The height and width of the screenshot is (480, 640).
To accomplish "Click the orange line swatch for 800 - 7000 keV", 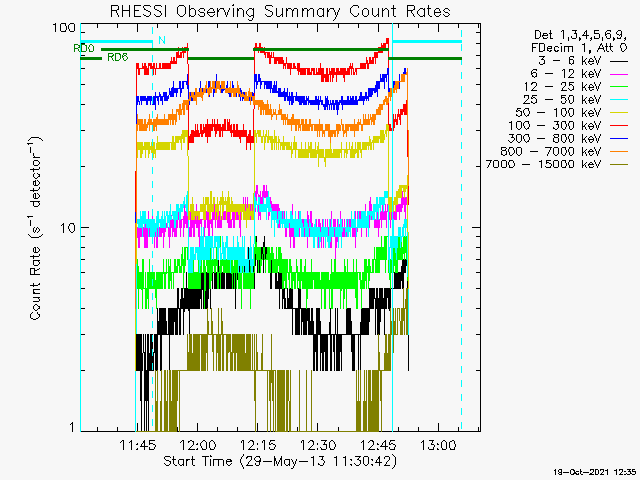I will [x=619, y=152].
